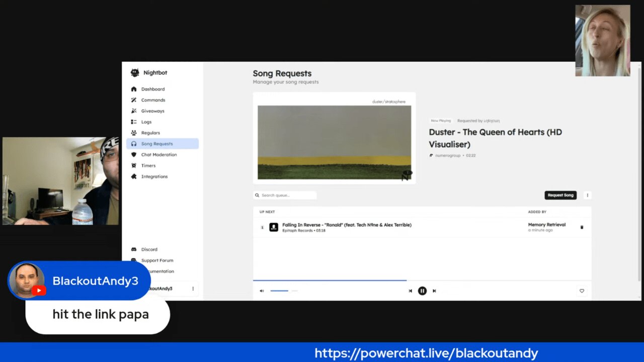Click the Search queue input field
The image size is (644, 362).
[x=285, y=195]
